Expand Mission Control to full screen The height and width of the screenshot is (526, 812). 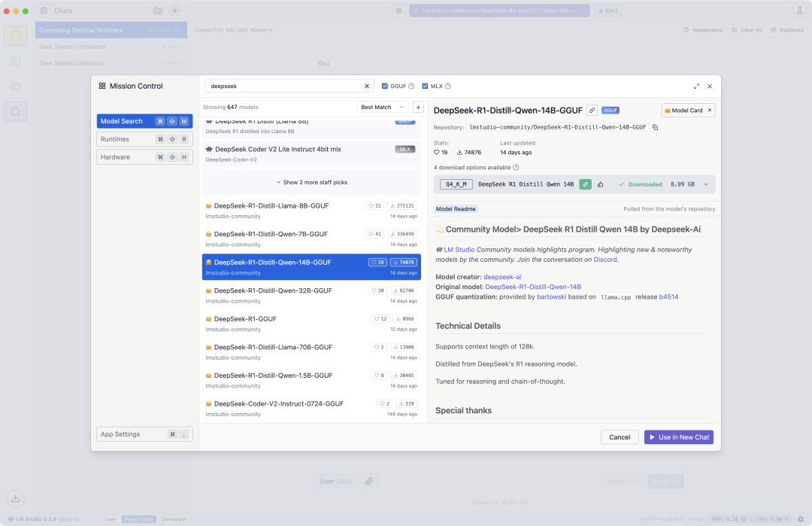point(696,87)
